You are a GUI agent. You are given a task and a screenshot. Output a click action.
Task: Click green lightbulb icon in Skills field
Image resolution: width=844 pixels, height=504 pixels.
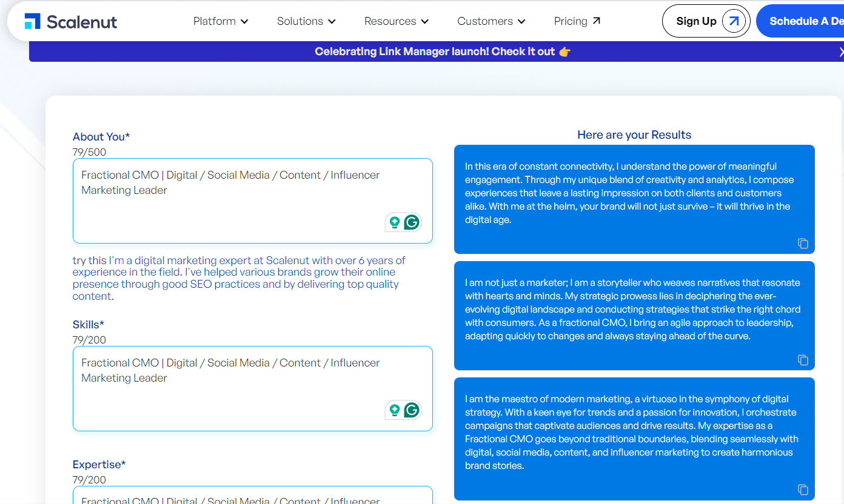395,410
